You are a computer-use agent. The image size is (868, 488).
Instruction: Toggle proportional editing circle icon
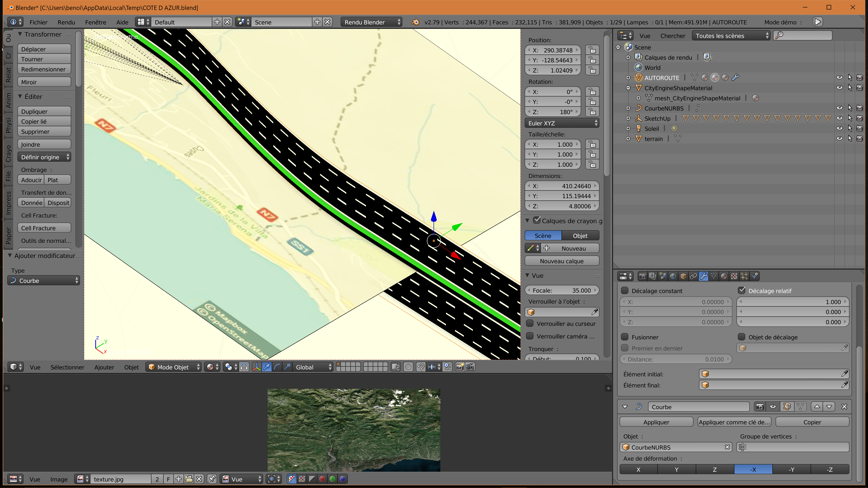coord(408,367)
